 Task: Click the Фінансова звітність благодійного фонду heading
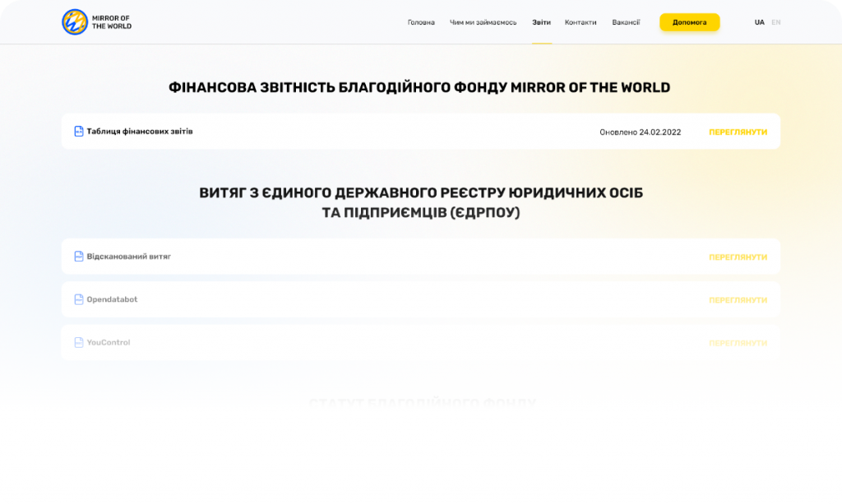[419, 87]
